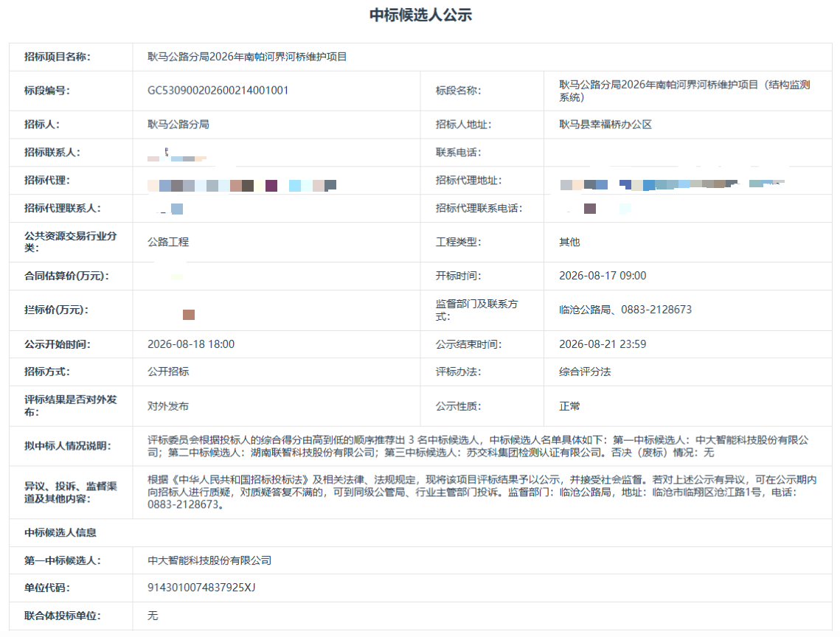This screenshot has width=840, height=637.
Task: Click the 开标时间 label
Action: 459,276
